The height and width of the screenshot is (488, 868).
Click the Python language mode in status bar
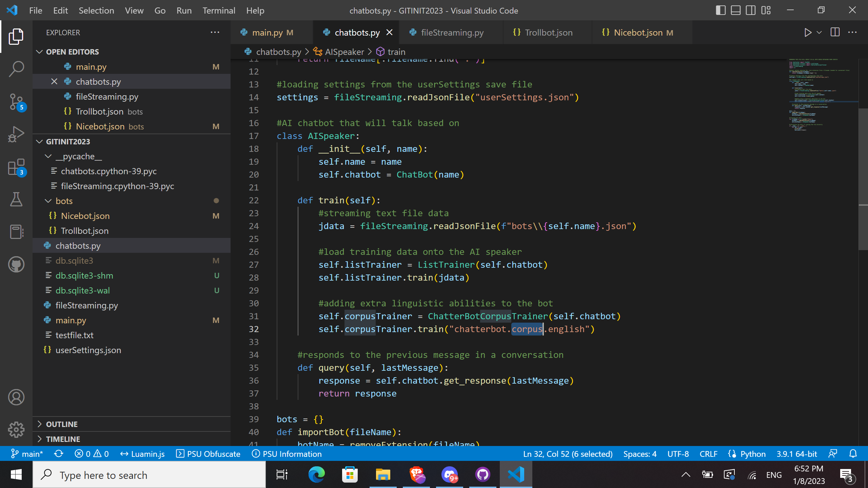click(x=753, y=454)
